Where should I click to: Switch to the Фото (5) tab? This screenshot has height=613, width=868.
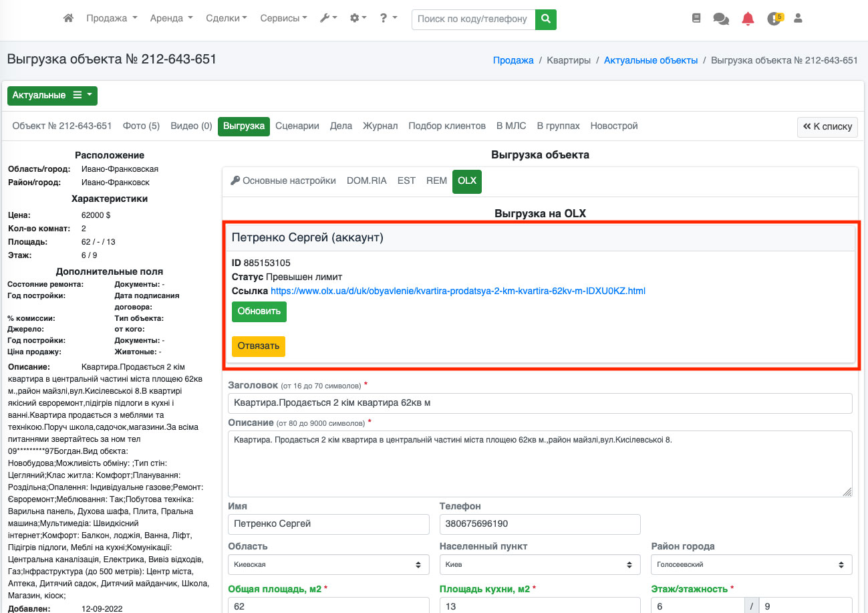141,126
